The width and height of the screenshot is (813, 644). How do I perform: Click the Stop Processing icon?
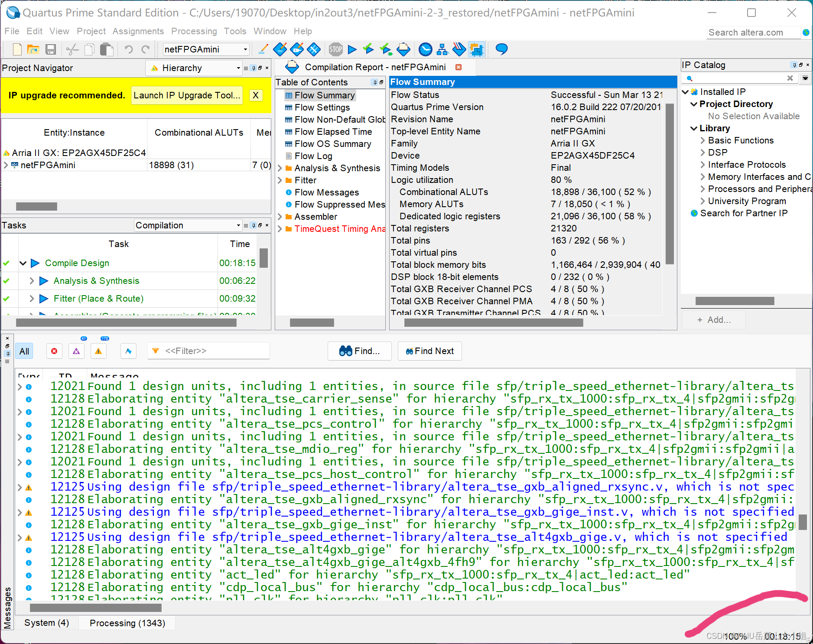click(335, 49)
